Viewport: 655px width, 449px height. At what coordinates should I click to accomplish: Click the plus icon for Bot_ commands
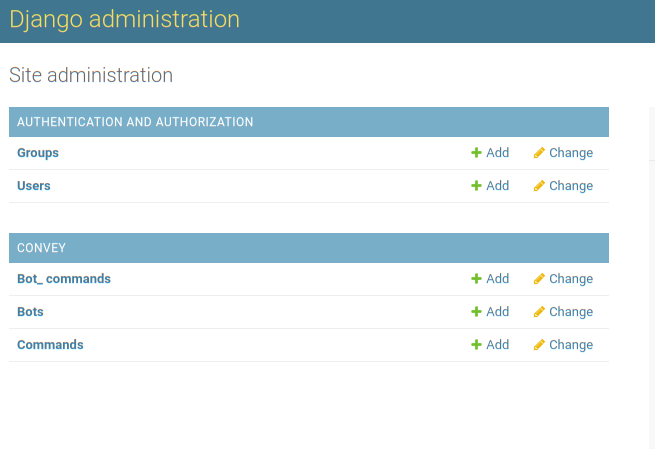(476, 279)
